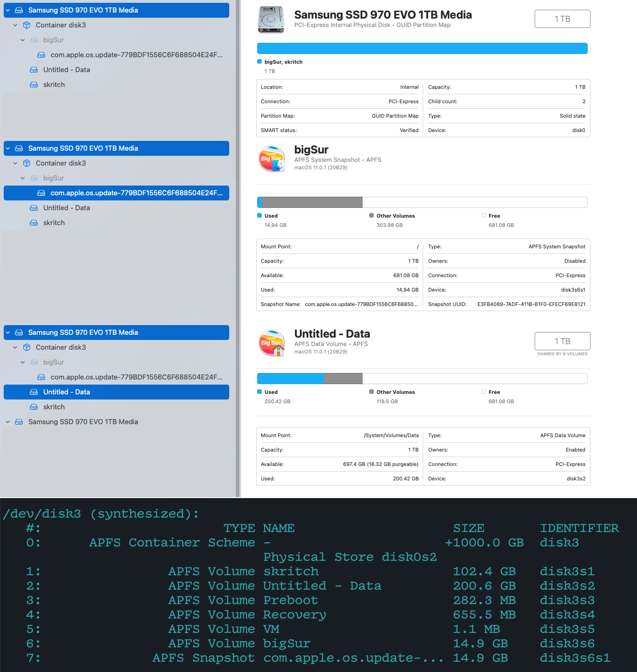Click the 'Solid state' Type value
This screenshot has width=637, height=672.
[x=573, y=116]
